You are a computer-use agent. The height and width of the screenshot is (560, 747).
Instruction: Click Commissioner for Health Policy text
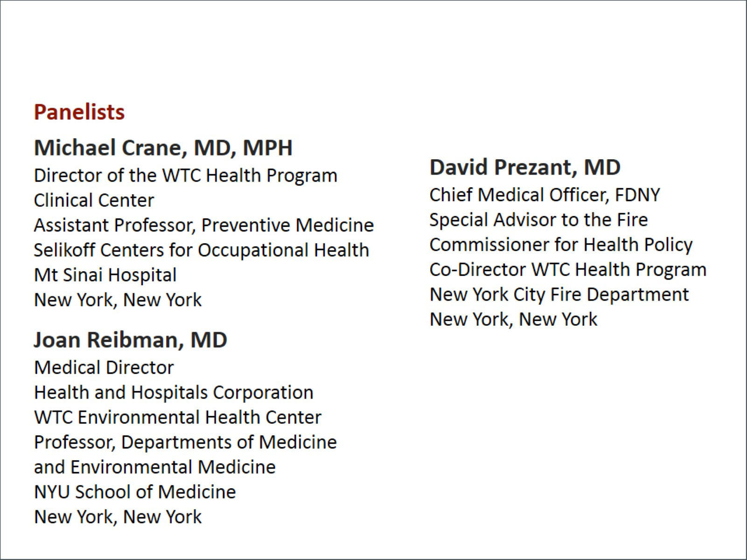click(561, 245)
